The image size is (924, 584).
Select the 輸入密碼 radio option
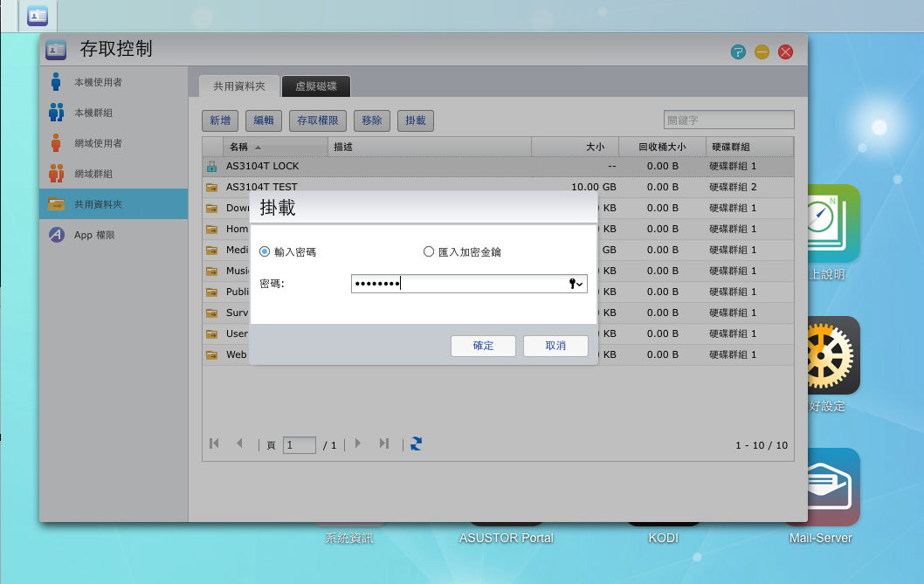265,251
